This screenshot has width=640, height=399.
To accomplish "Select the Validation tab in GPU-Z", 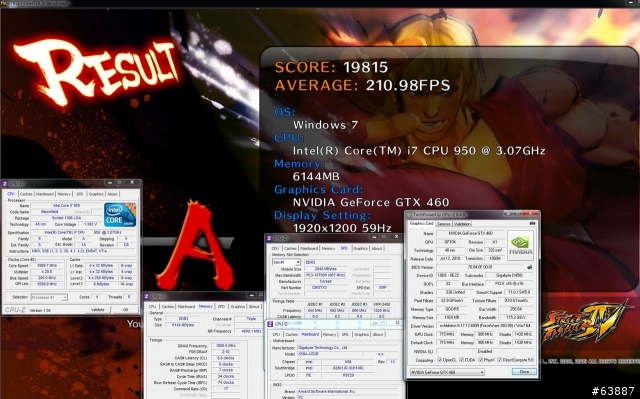I will click(462, 224).
